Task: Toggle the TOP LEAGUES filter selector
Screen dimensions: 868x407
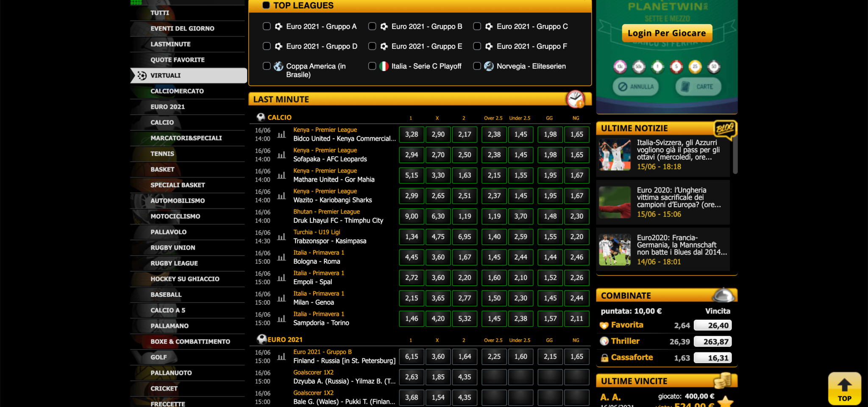Action: 266,6
